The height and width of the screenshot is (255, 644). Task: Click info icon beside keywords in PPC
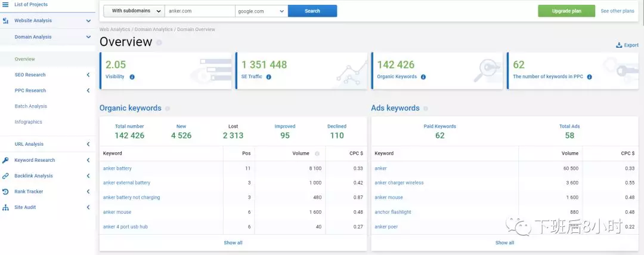(589, 77)
